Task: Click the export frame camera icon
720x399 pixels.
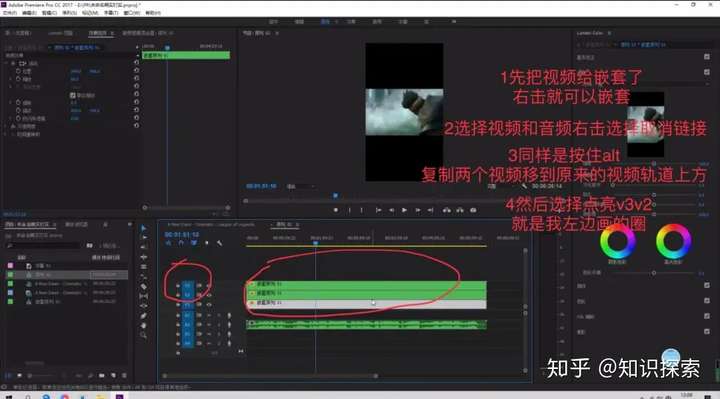Action: (473, 210)
